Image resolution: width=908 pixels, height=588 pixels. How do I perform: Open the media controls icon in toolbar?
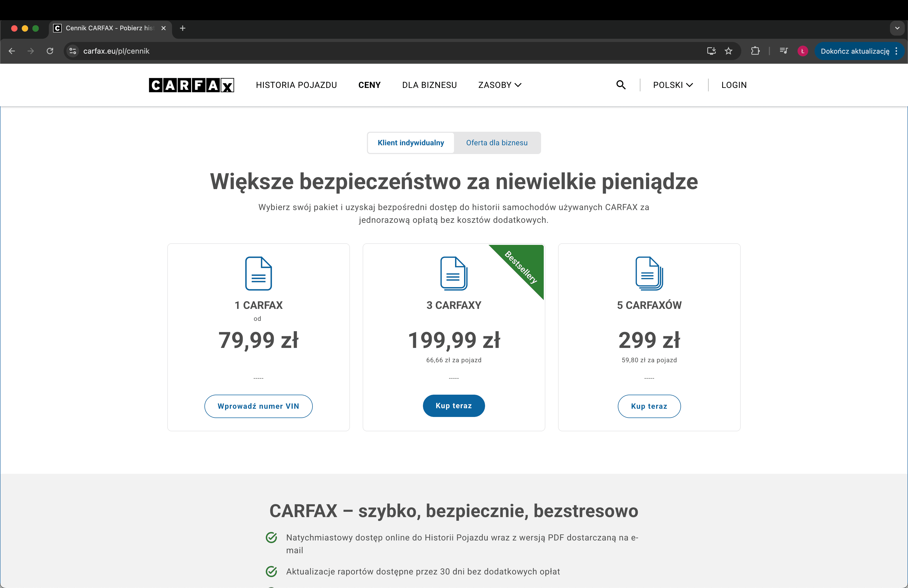[x=783, y=51]
